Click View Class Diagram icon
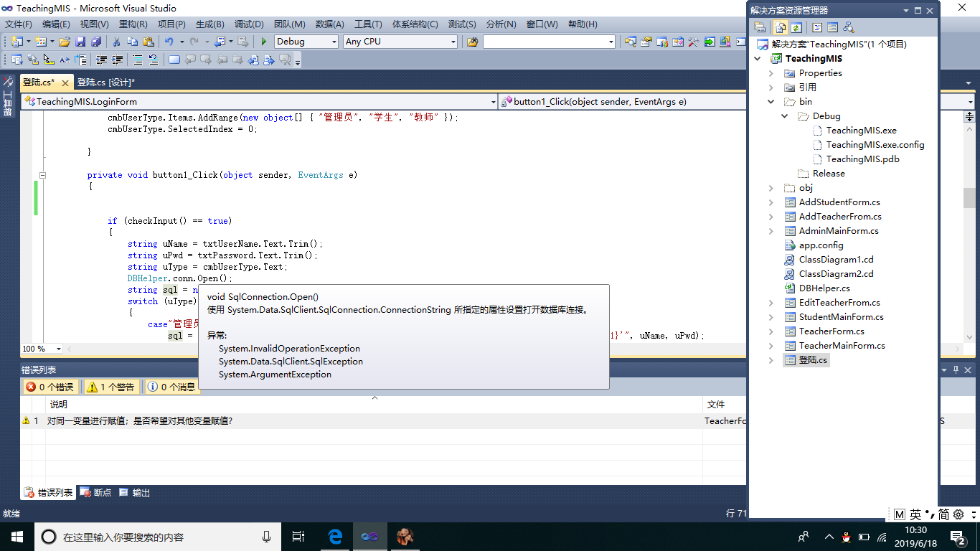This screenshot has height=551, width=980. pos(848,27)
